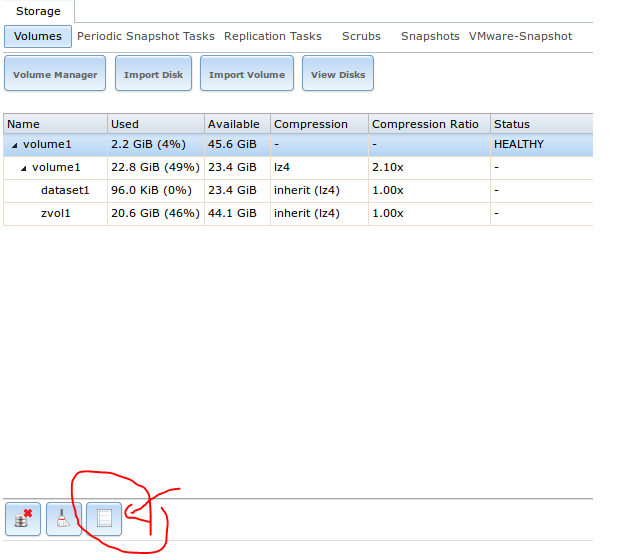Screen dimensions: 617x560
Task: Click the Import Volume button
Action: [x=246, y=75]
